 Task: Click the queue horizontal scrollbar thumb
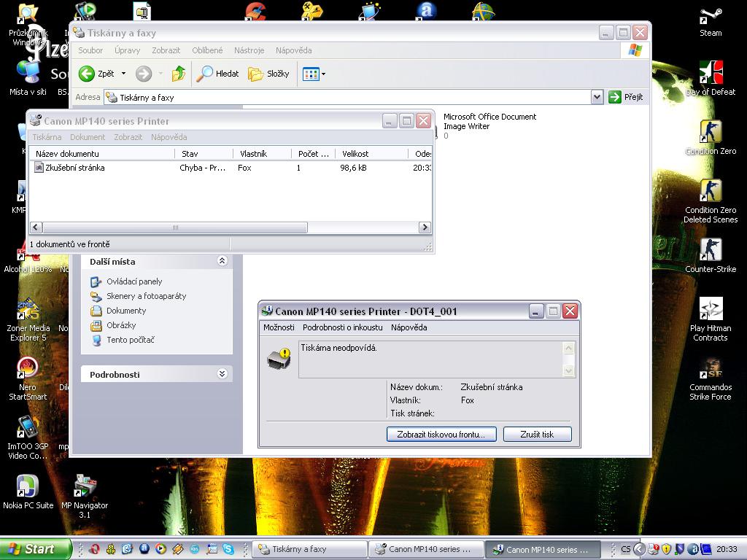pos(175,227)
